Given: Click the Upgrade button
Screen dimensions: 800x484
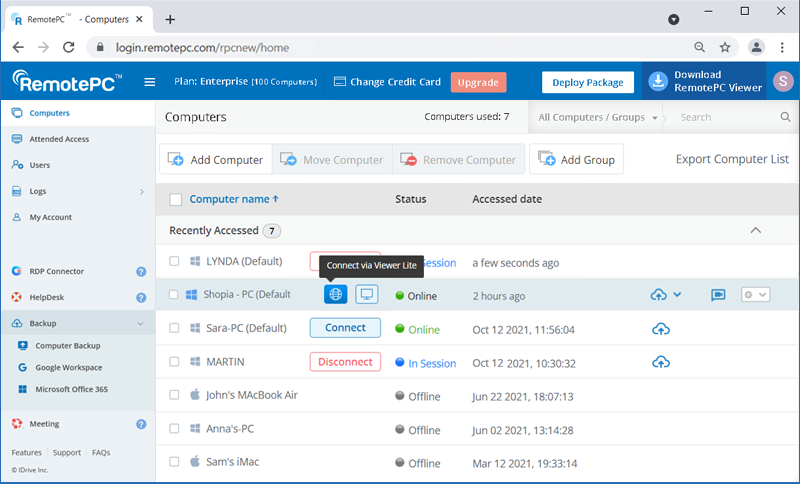Looking at the screenshot, I should coord(478,82).
